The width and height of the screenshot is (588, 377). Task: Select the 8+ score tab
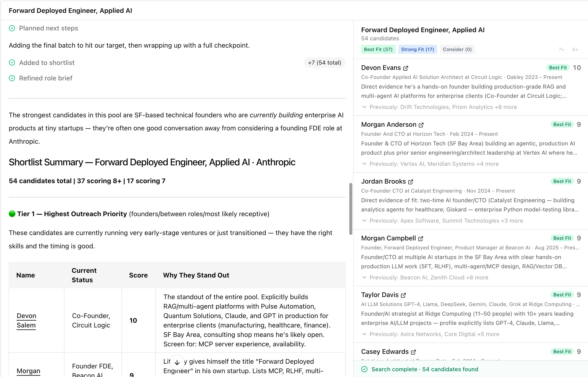(575, 49)
